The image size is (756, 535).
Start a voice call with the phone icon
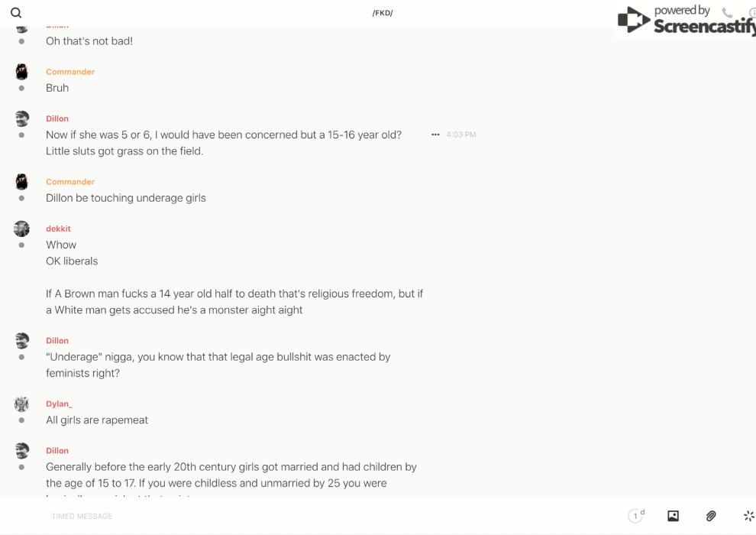pos(727,13)
